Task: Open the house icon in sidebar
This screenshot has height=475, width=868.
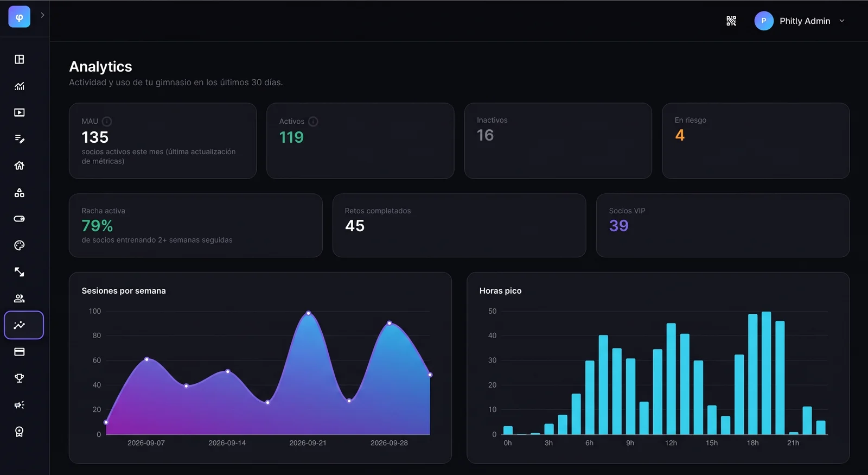Action: [20, 166]
